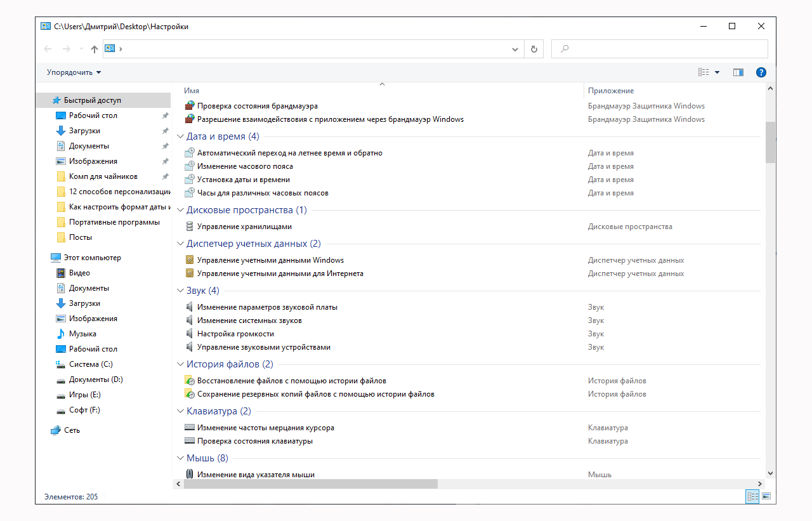Select Этот компьютер in the navigation pane
The image size is (812, 521).
[x=92, y=258]
